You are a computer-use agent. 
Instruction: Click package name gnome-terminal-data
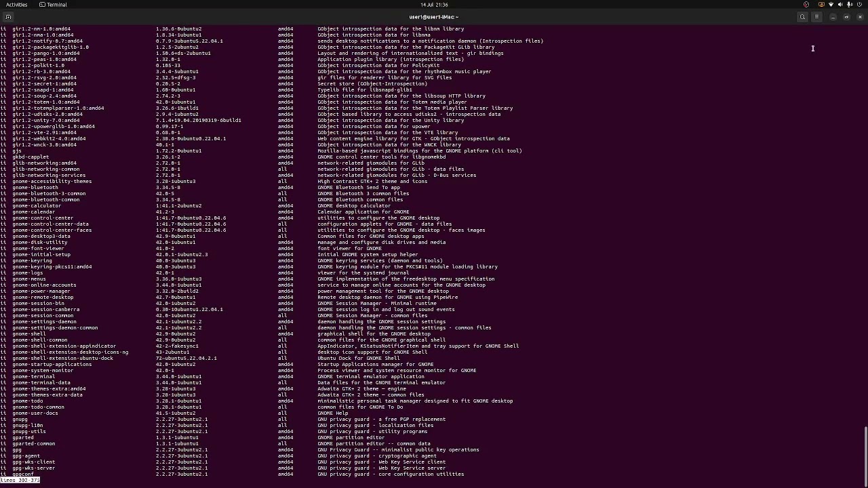point(41,383)
